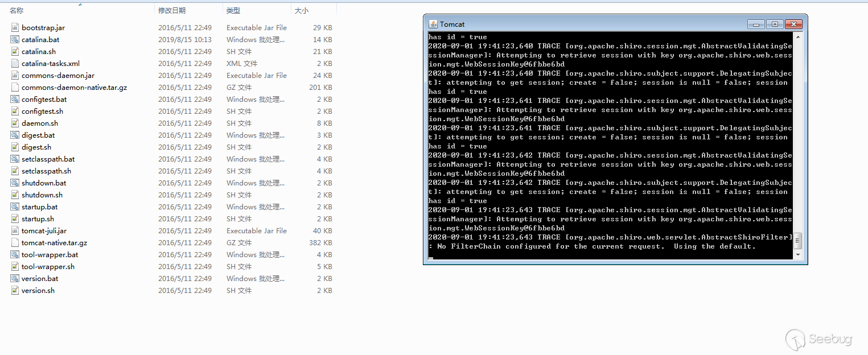The width and height of the screenshot is (868, 355).
Task: Click the file name tomcat-juli.jar
Action: [44, 230]
